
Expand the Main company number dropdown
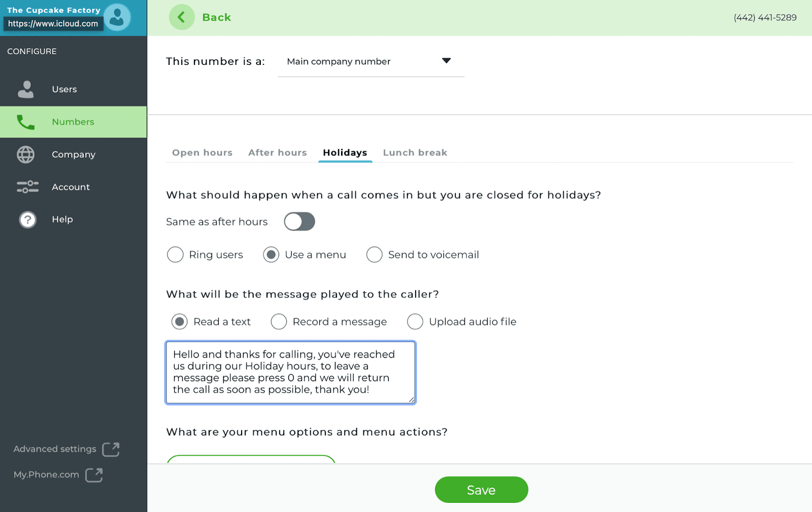click(371, 61)
